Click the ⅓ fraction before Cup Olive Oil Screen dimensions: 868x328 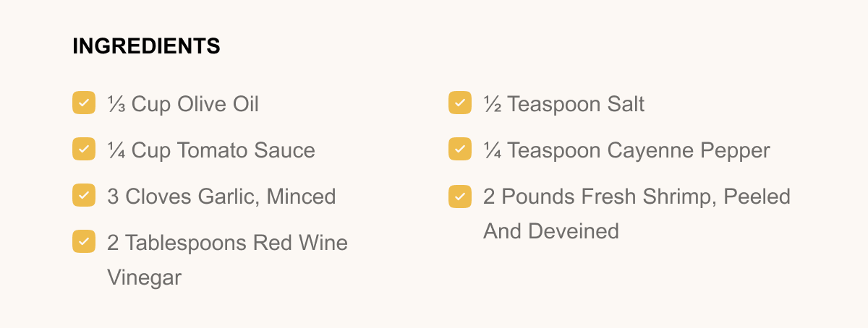(x=116, y=104)
